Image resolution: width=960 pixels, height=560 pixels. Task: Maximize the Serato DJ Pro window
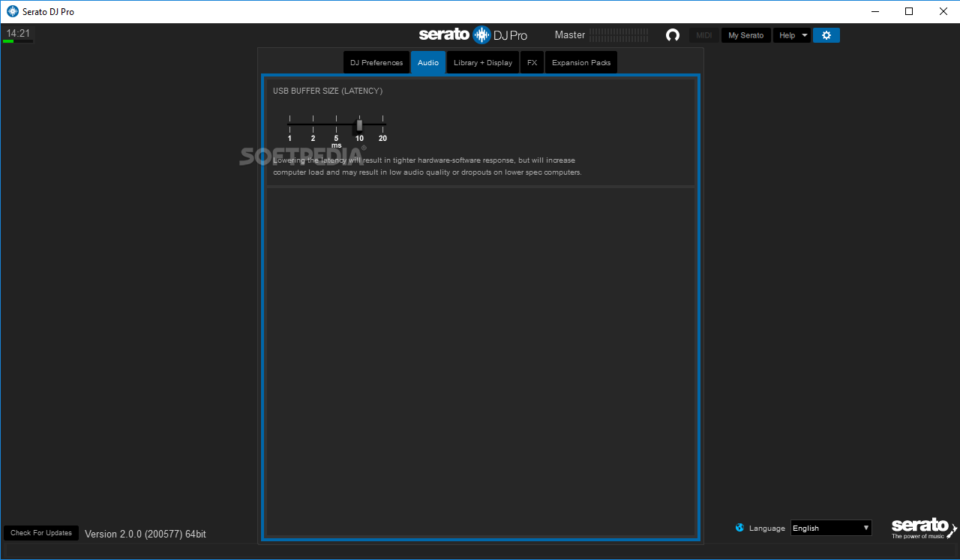909,11
